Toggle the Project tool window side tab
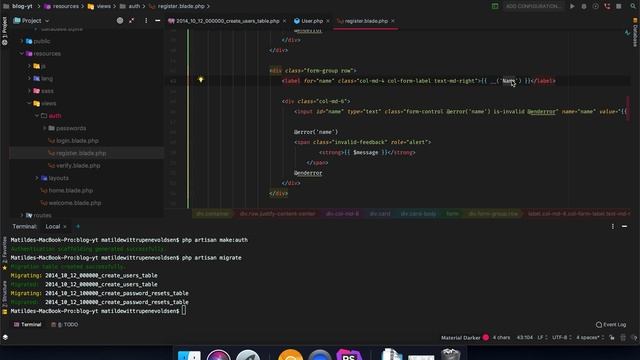The image size is (640, 360). pos(4,31)
